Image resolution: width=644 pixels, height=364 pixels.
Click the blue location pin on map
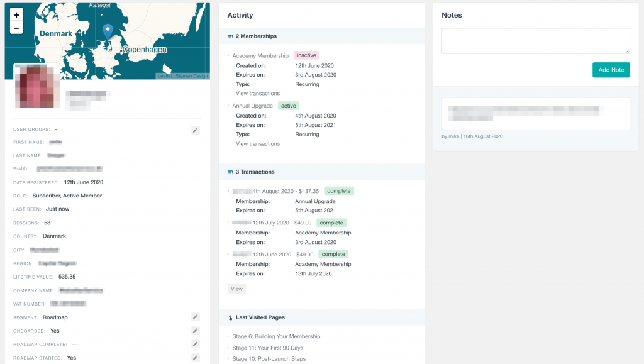pos(108,31)
